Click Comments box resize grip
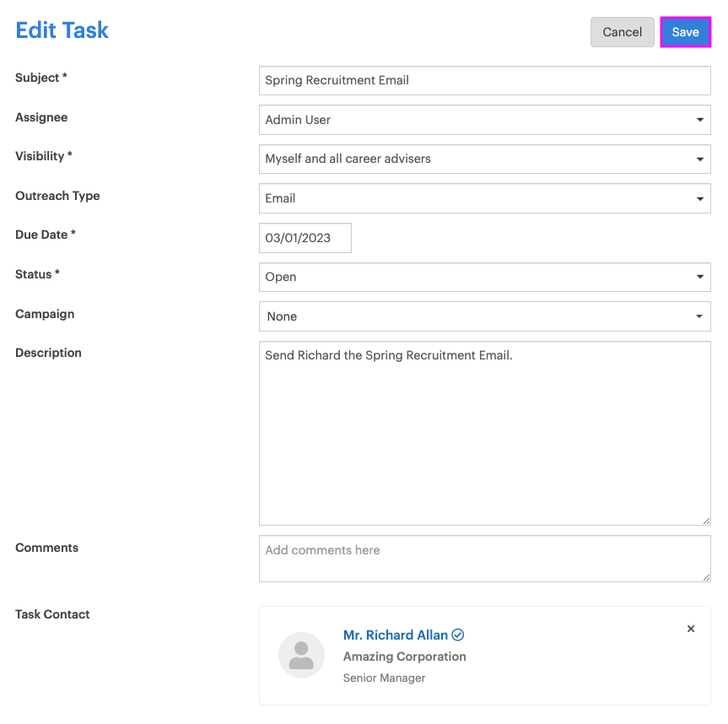Viewport: 728px width, 724px height. tap(706, 577)
